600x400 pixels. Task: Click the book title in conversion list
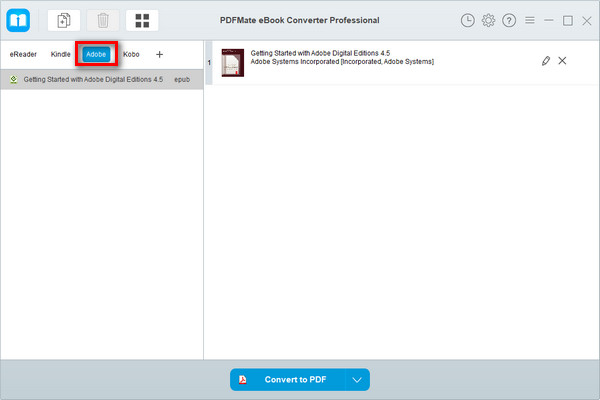(320, 53)
